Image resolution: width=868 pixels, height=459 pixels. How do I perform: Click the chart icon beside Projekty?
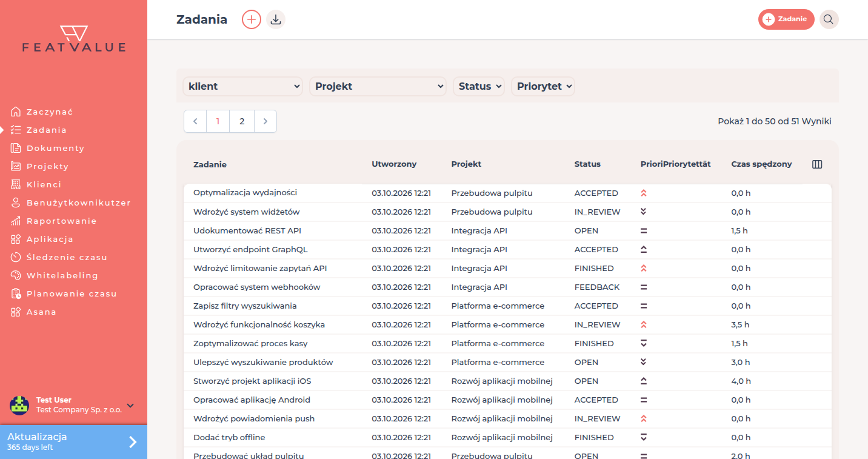pos(16,166)
